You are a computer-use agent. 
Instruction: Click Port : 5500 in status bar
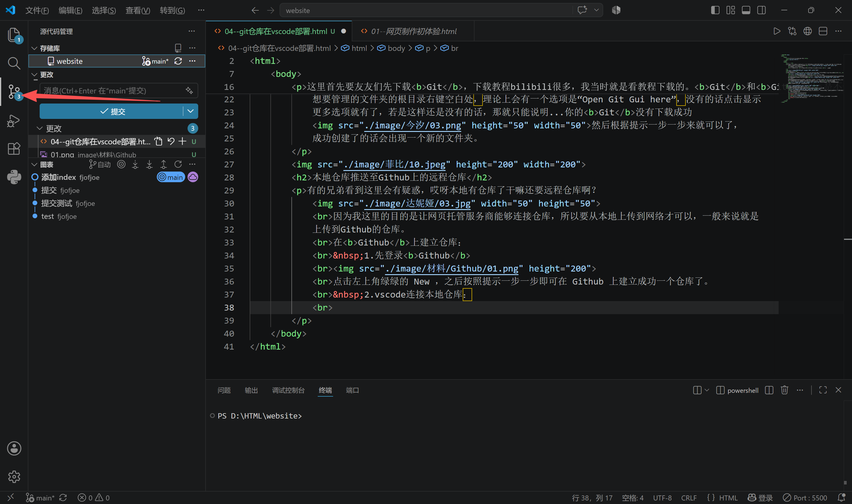805,497
